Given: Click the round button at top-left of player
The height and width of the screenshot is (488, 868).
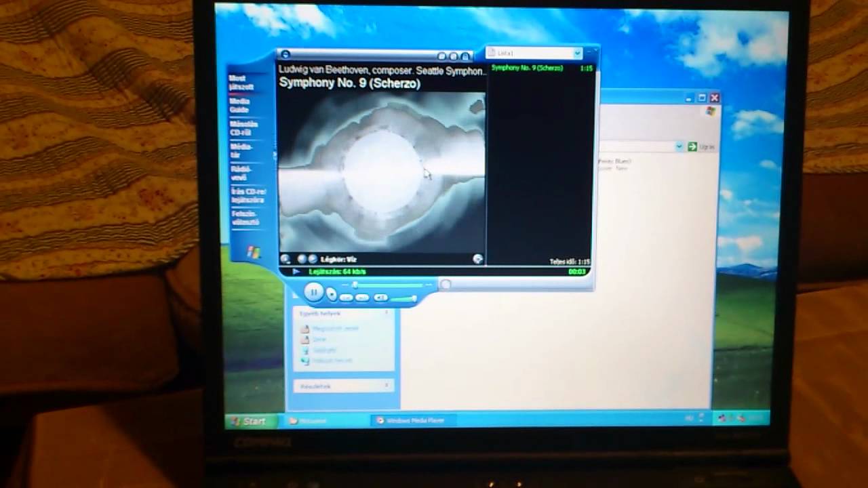Looking at the screenshot, I should coord(285,54).
